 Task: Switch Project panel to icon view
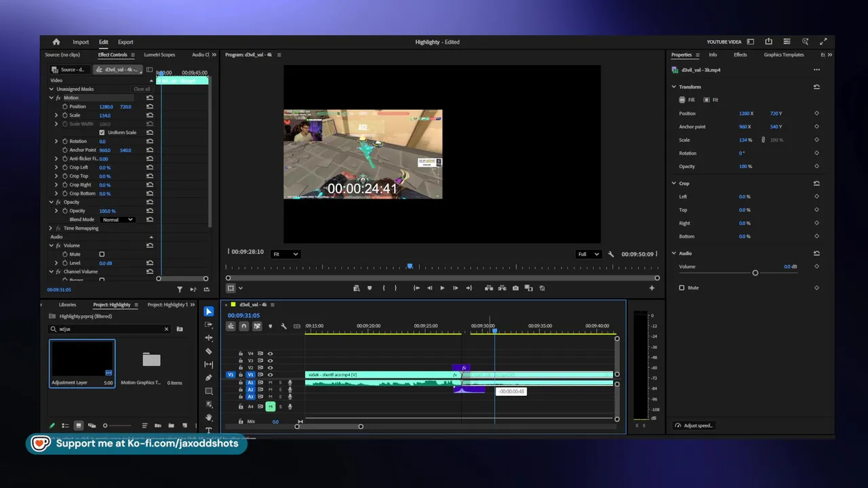[79, 426]
